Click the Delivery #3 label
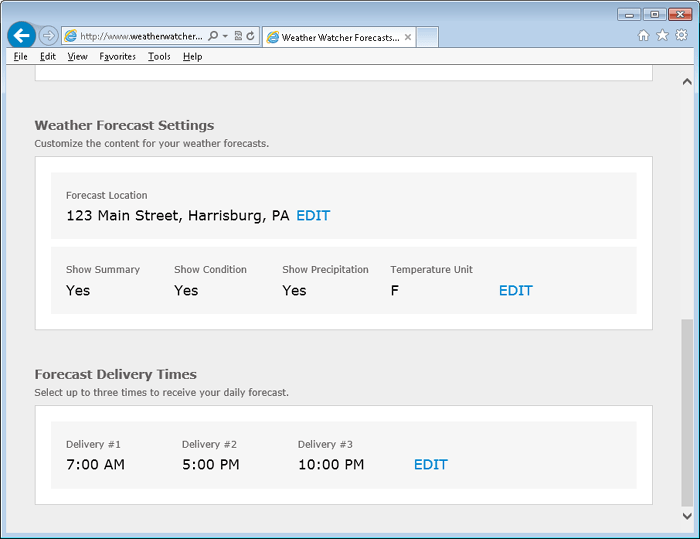 [x=325, y=444]
